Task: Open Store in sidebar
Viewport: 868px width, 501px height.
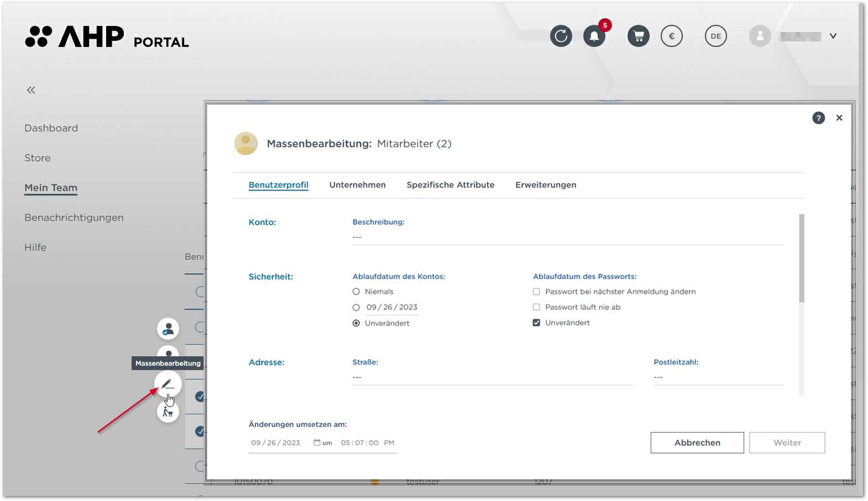Action: pyautogui.click(x=38, y=158)
